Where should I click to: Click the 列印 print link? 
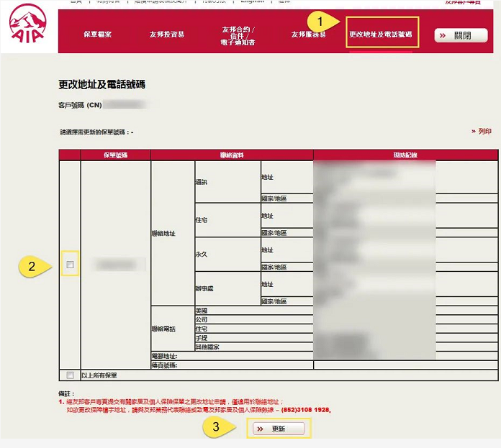click(x=482, y=132)
